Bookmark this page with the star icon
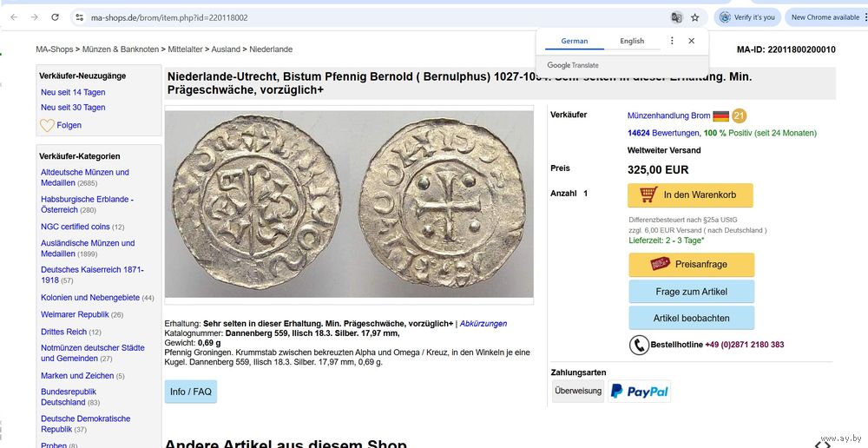 pos(695,17)
